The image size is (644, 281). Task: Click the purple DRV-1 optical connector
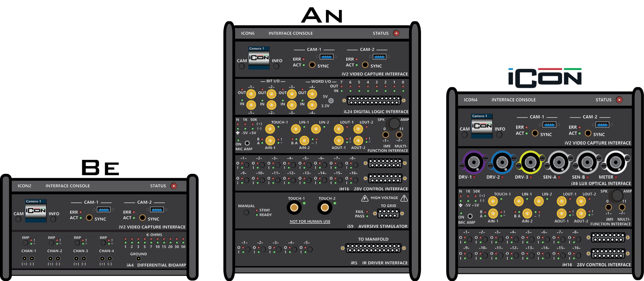474,163
